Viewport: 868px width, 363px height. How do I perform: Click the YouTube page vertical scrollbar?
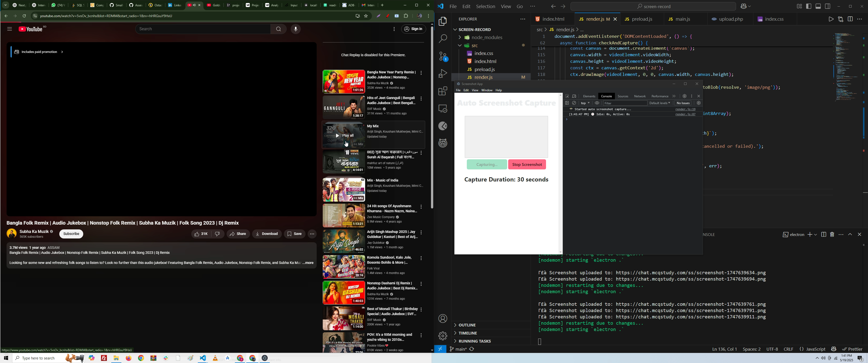(432, 118)
